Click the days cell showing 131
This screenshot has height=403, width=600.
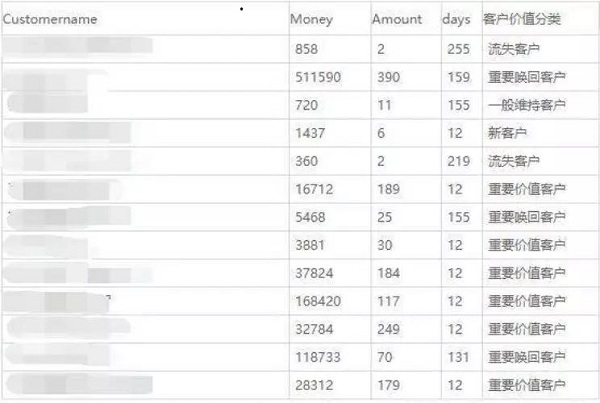tap(456, 357)
